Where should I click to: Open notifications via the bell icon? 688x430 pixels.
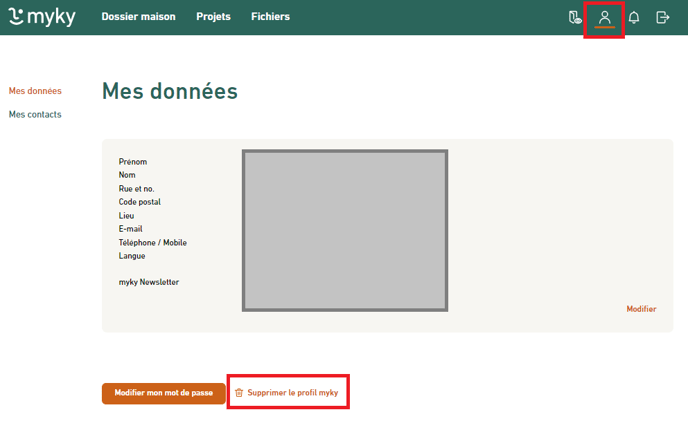click(634, 18)
